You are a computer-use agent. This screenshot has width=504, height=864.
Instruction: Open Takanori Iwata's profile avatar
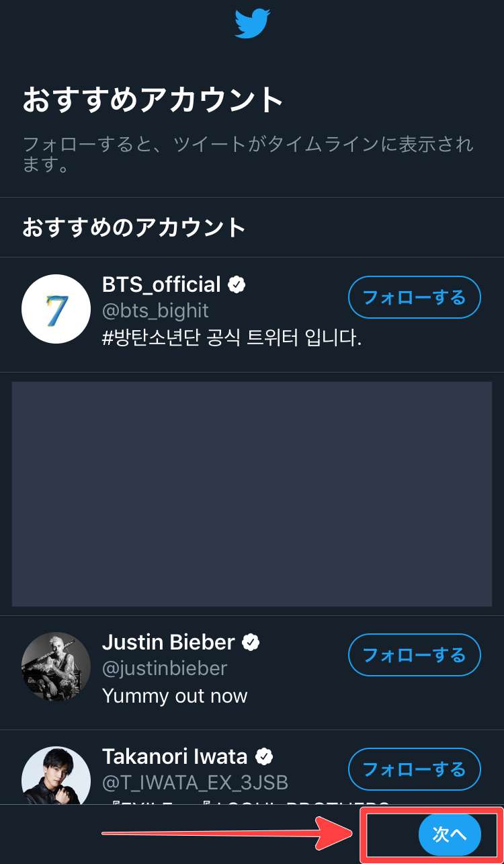pyautogui.click(x=56, y=777)
